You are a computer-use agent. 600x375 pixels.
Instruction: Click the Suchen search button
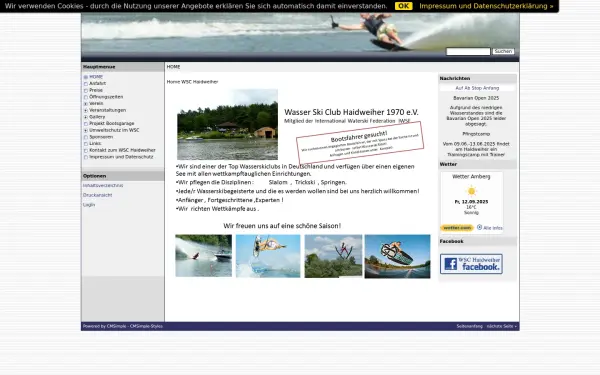click(503, 51)
